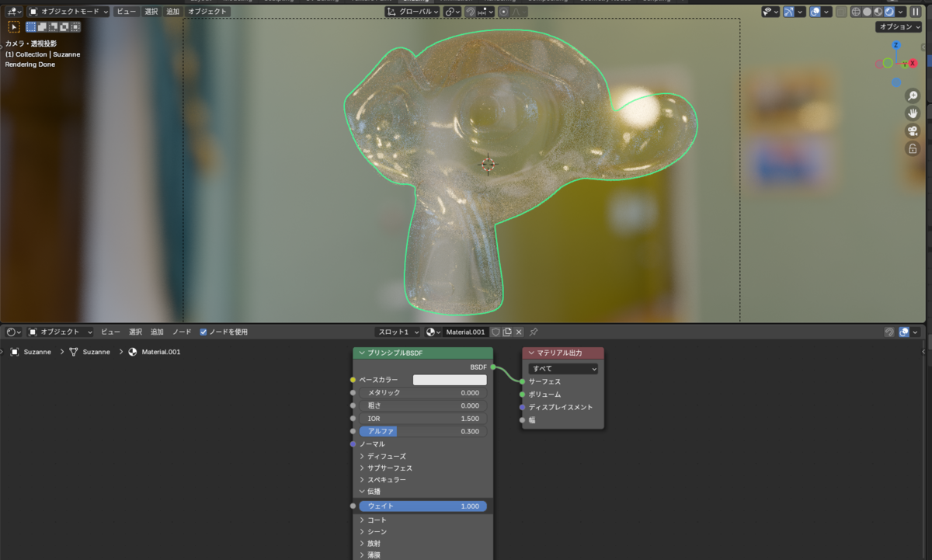Choose the intersect selection mode icon

pyautogui.click(x=75, y=26)
